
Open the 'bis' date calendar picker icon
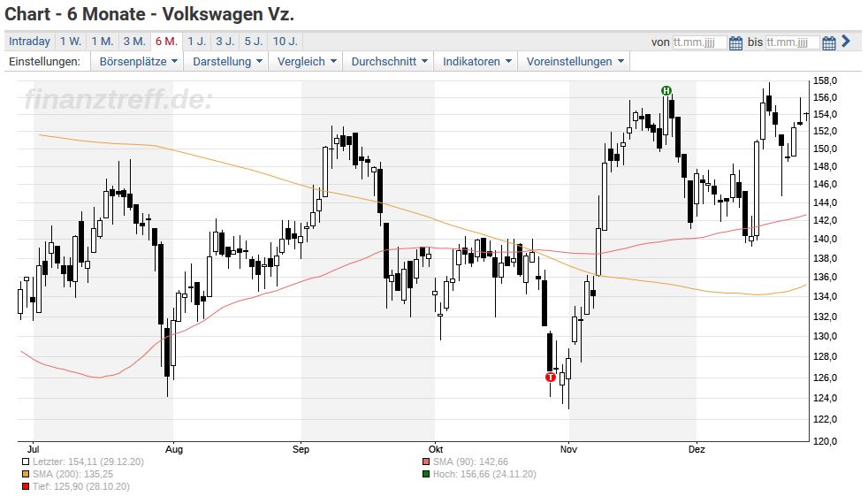click(829, 42)
